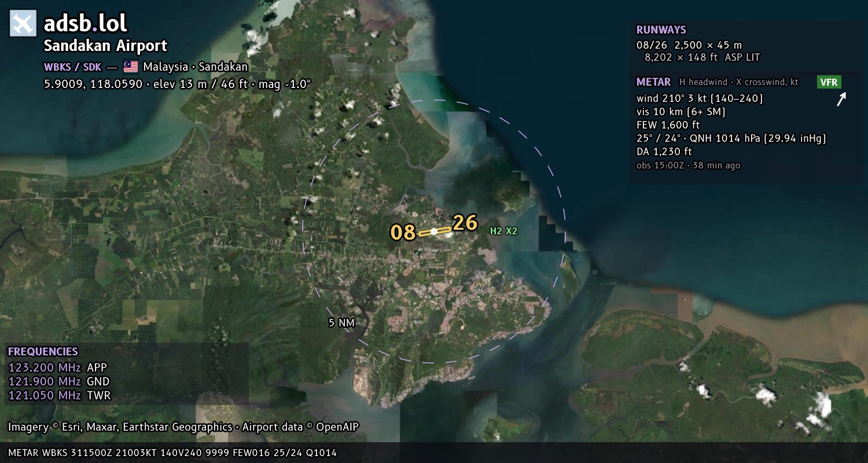Click the runway 26 label
The image size is (868, 463).
[465, 223]
